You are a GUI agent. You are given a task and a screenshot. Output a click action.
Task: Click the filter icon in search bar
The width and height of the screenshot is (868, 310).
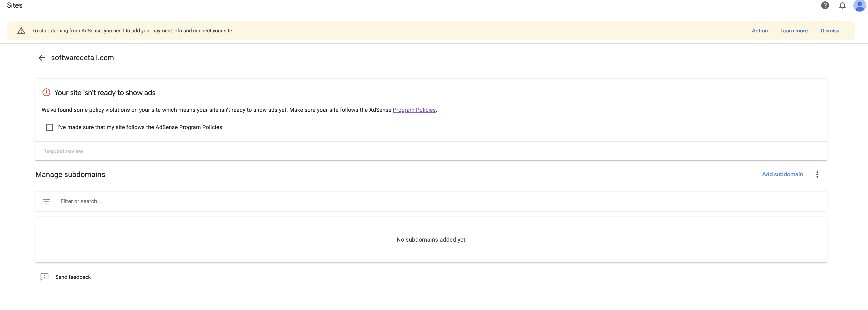pyautogui.click(x=46, y=201)
